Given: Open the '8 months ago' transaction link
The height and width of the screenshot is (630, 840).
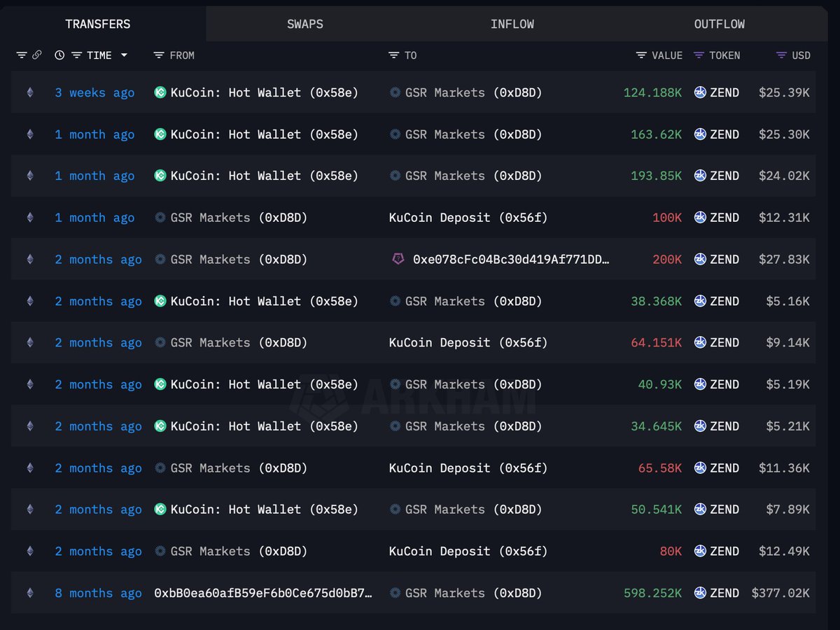Looking at the screenshot, I should pos(98,593).
